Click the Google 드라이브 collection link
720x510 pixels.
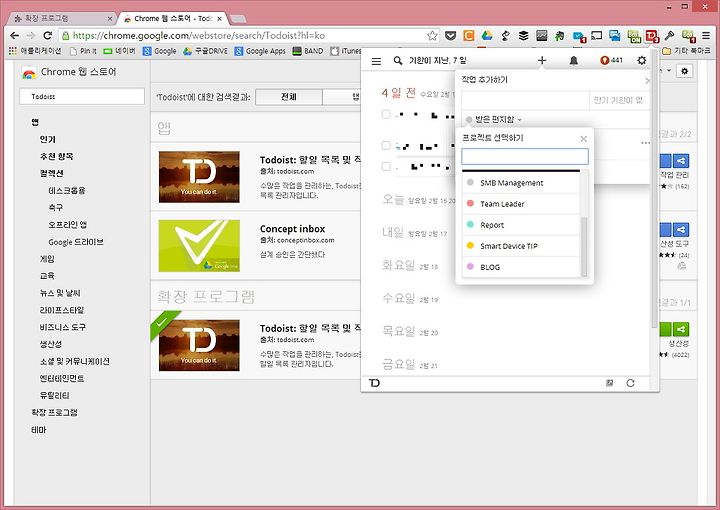coord(76,242)
